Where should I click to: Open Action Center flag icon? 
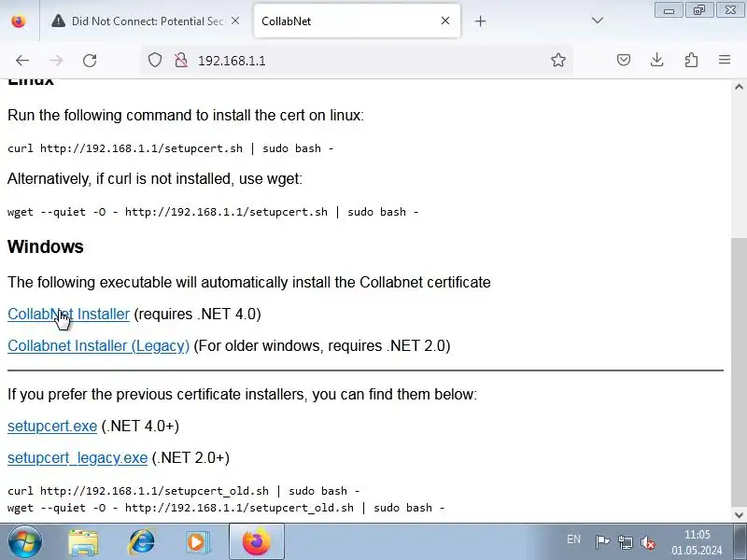pos(602,542)
